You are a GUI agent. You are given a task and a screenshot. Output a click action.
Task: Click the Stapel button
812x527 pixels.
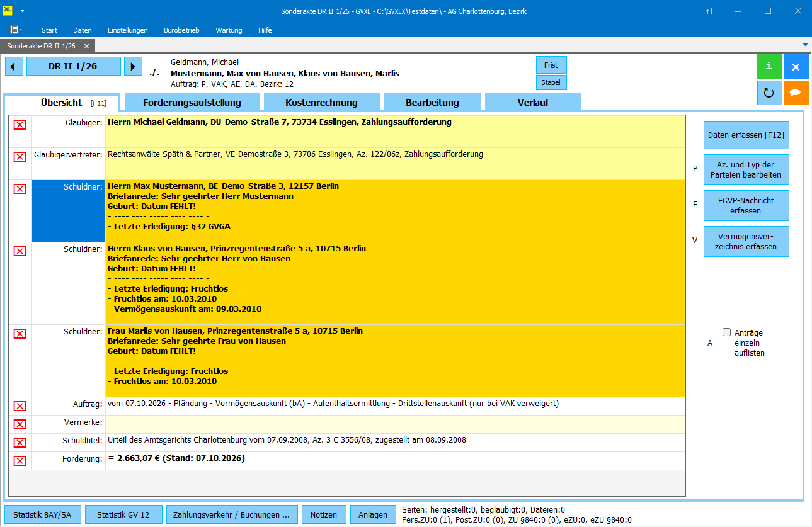(551, 82)
